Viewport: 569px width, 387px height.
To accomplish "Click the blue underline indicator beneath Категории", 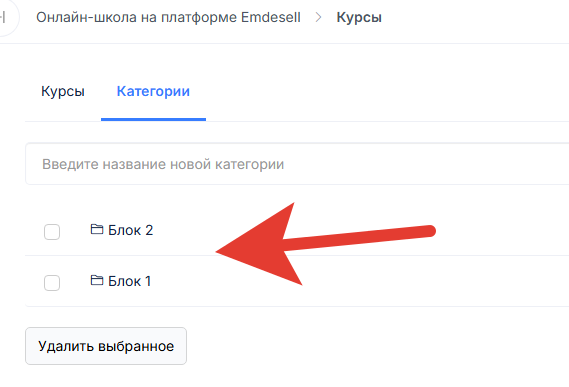I will pyautogui.click(x=153, y=119).
